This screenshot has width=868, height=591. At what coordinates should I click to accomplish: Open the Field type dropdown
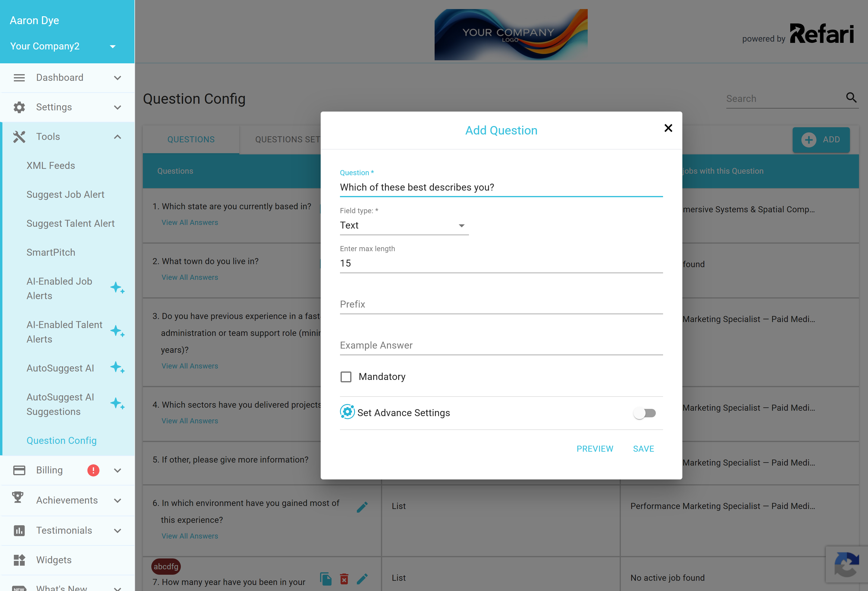click(x=404, y=225)
